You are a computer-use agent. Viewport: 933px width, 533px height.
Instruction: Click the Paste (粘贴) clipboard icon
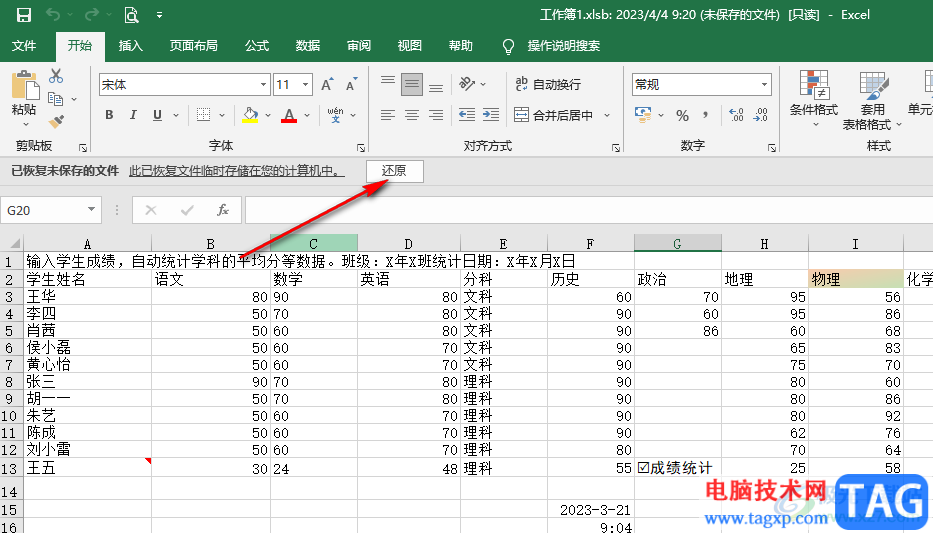coord(25,86)
